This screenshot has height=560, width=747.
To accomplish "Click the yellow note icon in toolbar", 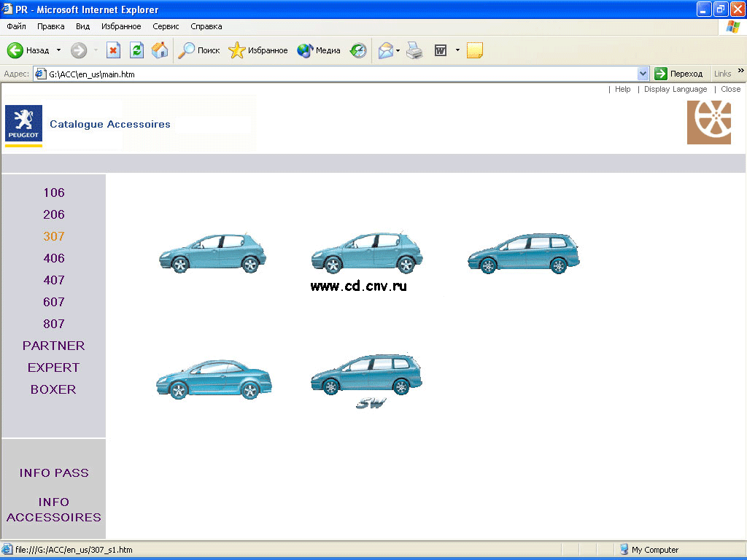I will [x=474, y=50].
